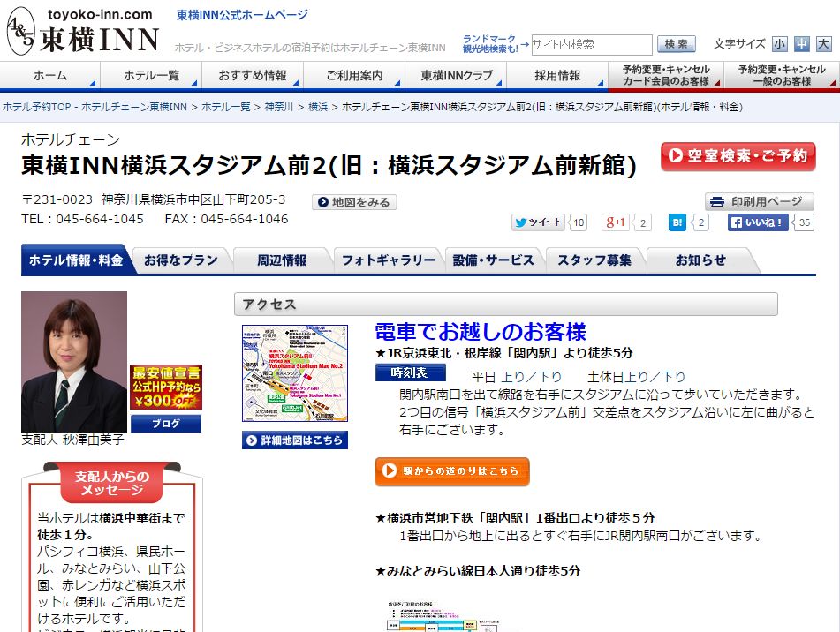Click the みなとみらい線日本大通り徒歩5分 line
The height and width of the screenshot is (632, 840).
478,571
